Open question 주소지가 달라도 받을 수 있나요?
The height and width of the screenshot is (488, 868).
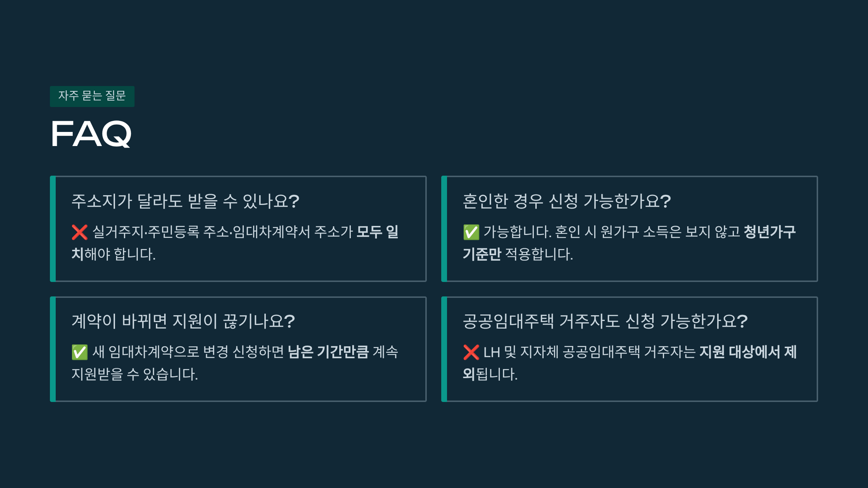coord(185,201)
